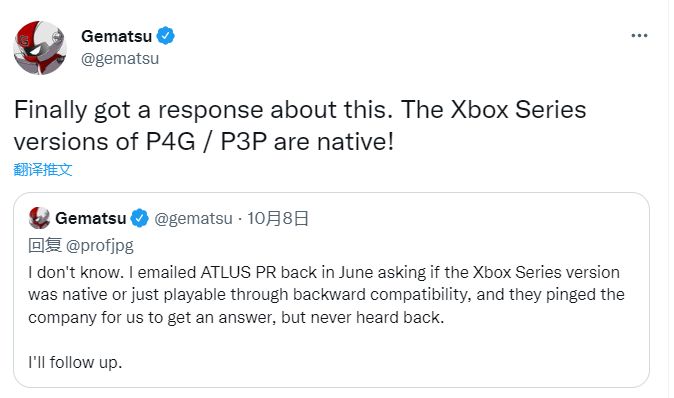Open the three-dot more options menu
Screen dimensions: 674x398
click(x=639, y=36)
